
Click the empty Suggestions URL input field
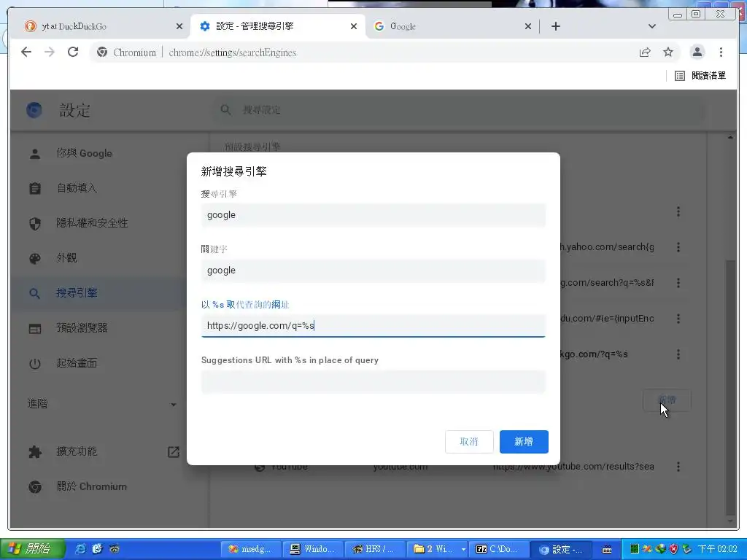[x=373, y=381]
